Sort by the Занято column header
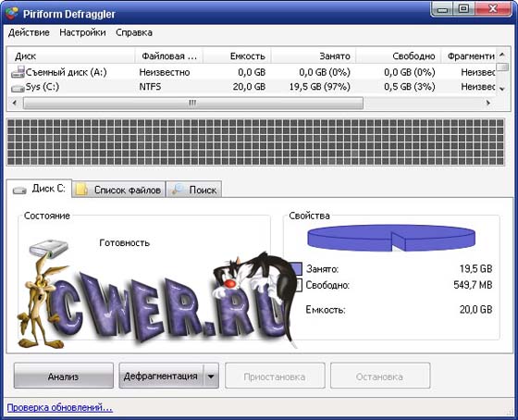This screenshot has height=420, width=518. click(314, 56)
